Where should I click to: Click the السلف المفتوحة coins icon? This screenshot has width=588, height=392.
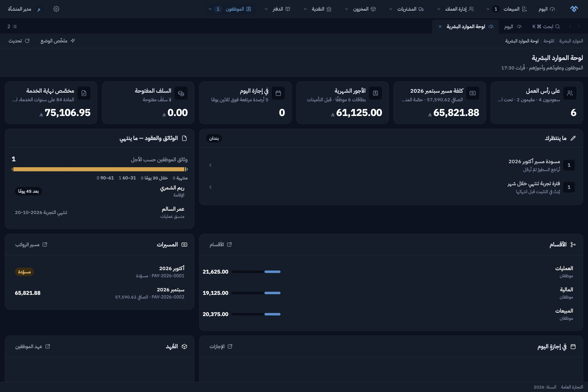coord(181,93)
